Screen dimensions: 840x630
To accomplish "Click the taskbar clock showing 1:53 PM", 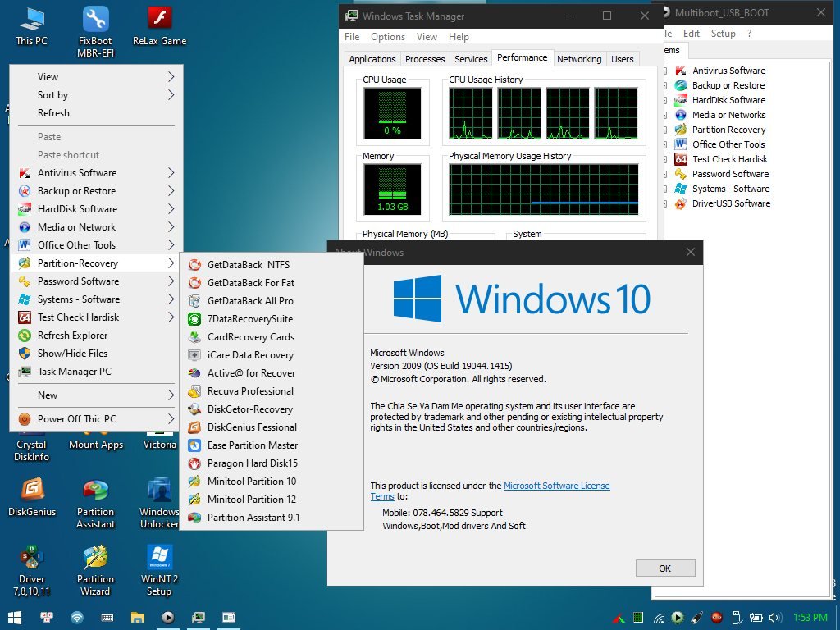I will click(x=810, y=618).
